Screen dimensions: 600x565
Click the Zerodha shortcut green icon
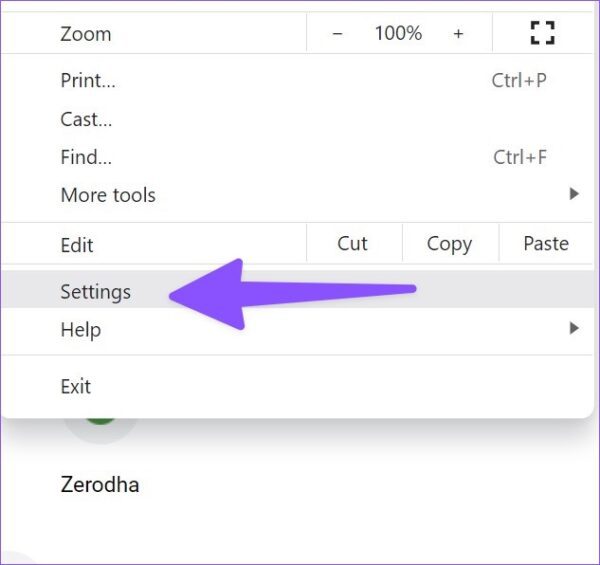(101, 422)
